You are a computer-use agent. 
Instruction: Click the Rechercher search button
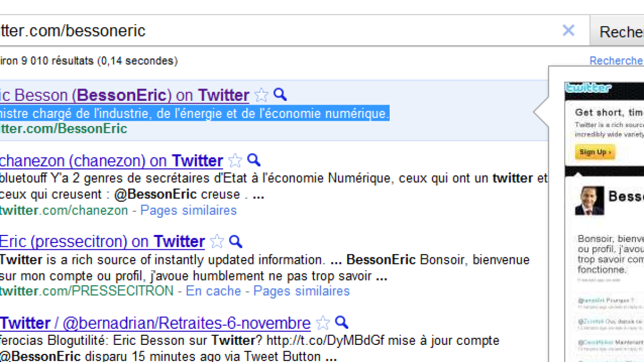[617, 31]
